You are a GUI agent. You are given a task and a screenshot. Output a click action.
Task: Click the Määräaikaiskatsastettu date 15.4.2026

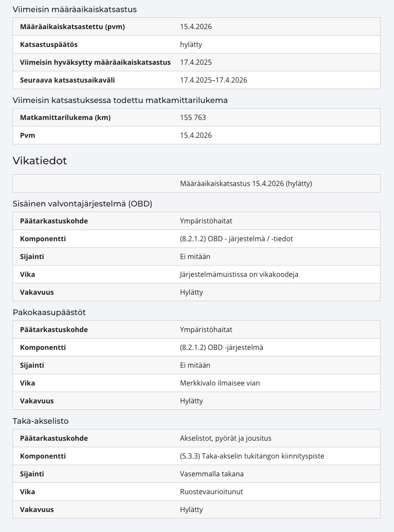pos(196,27)
